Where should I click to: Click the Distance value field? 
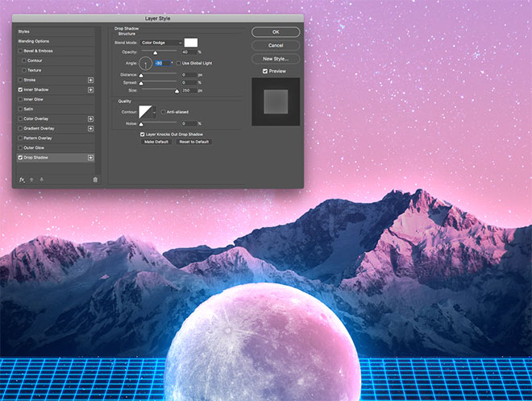189,75
